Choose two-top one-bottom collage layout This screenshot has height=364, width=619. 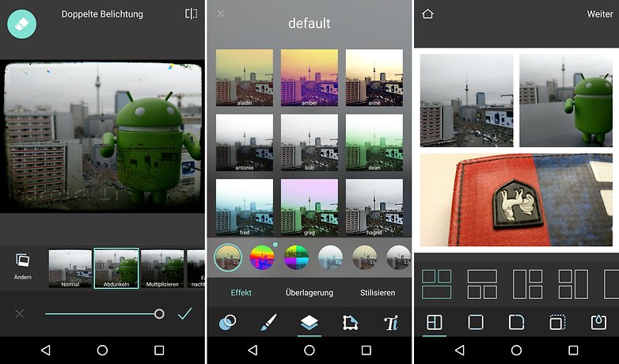click(436, 284)
